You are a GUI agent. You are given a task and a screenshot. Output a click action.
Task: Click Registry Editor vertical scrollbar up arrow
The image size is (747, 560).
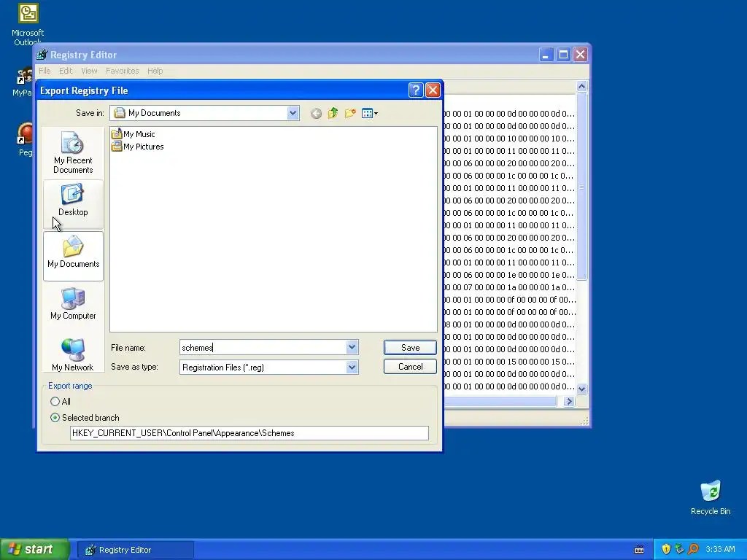pos(581,86)
